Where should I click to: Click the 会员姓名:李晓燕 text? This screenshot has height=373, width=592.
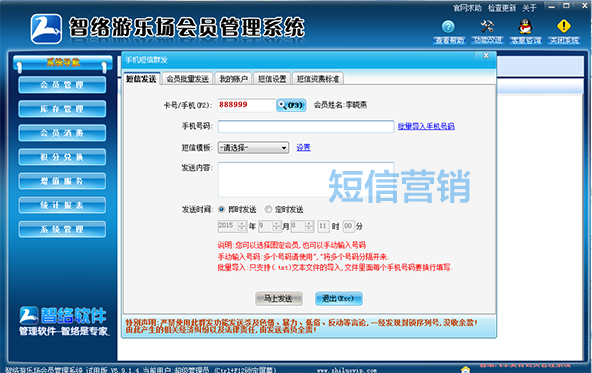pyautogui.click(x=340, y=105)
